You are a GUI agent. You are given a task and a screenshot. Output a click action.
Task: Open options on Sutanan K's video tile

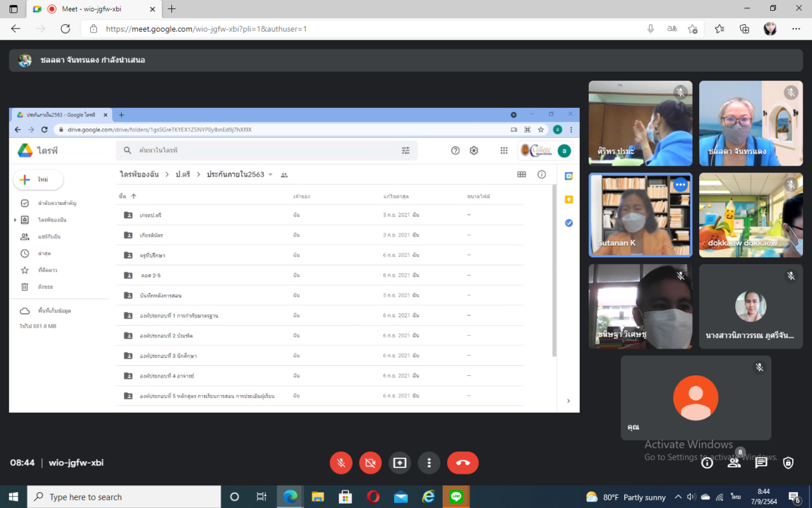tap(680, 185)
